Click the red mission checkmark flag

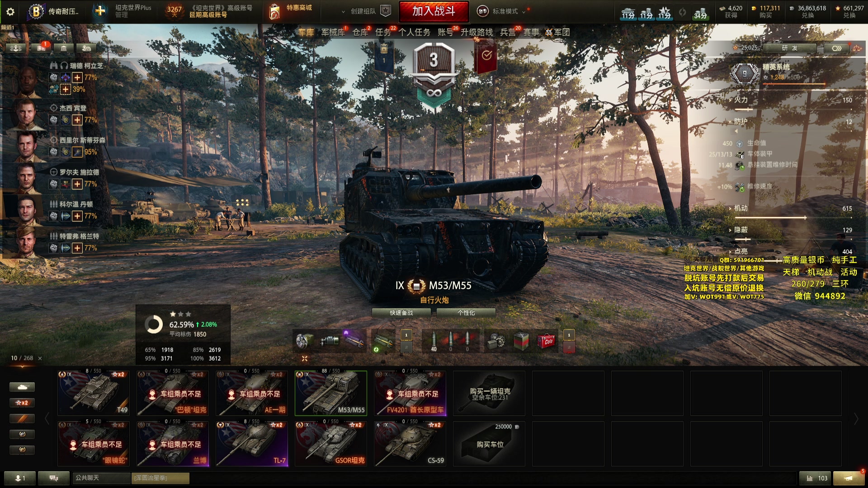point(486,56)
